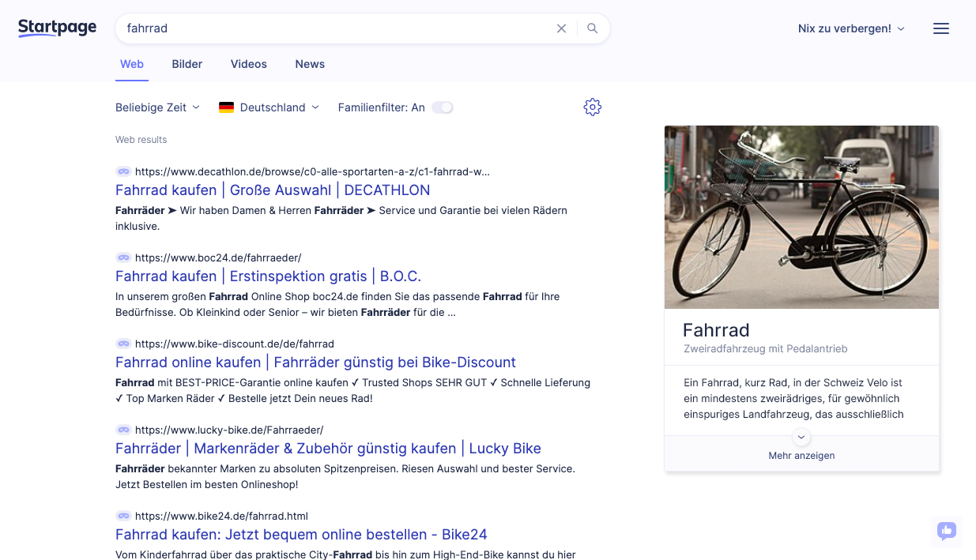Open the Fahrrad kaufen DECATHLON result
The height and width of the screenshot is (560, 976).
pos(273,190)
